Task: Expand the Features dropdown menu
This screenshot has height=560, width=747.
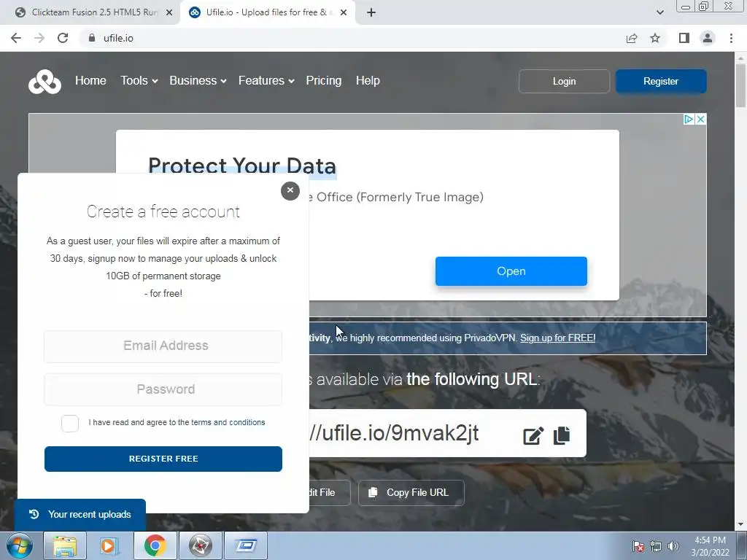Action: 266,81
